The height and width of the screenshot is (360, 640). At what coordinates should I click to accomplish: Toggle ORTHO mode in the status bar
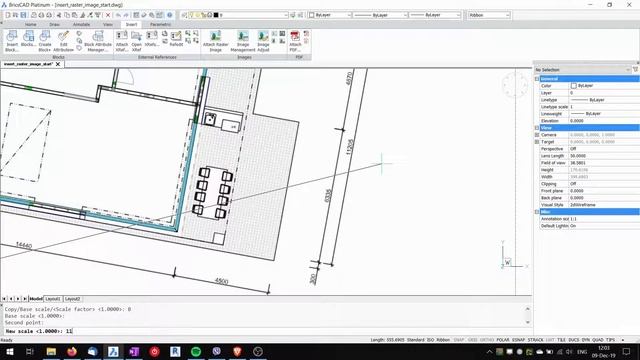point(487,340)
